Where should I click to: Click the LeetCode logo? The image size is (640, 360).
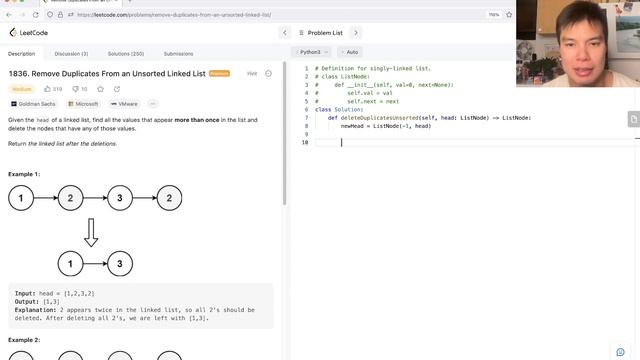tap(29, 33)
